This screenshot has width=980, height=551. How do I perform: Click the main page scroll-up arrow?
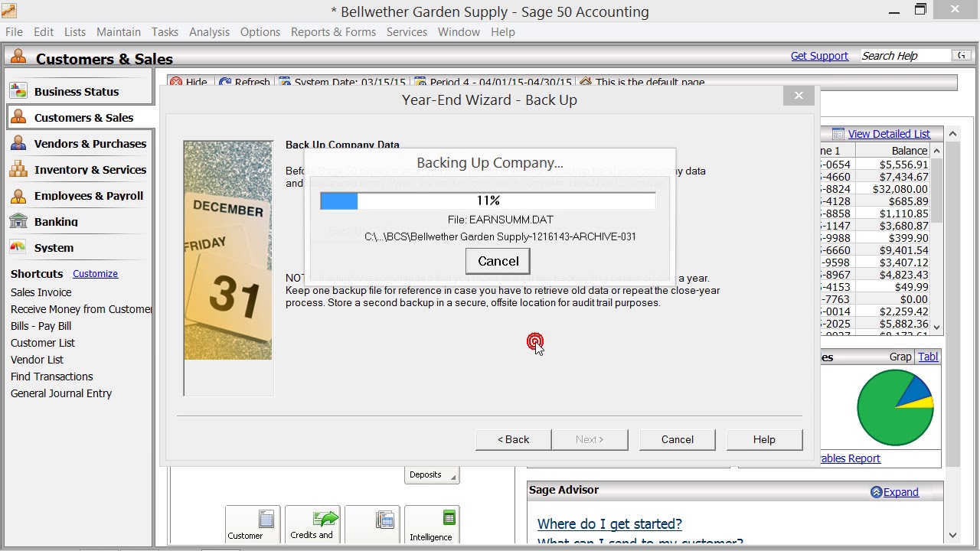[952, 134]
